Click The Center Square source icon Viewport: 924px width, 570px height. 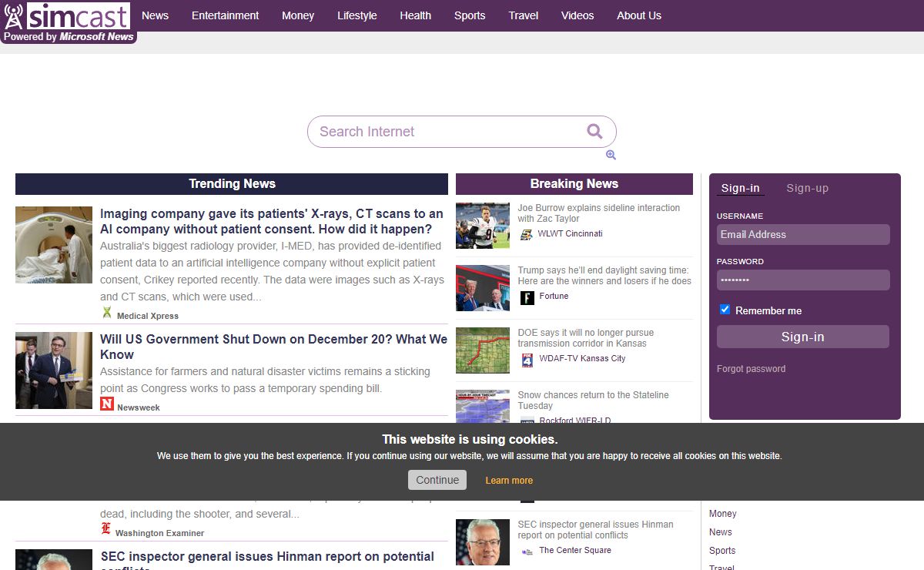[527, 552]
